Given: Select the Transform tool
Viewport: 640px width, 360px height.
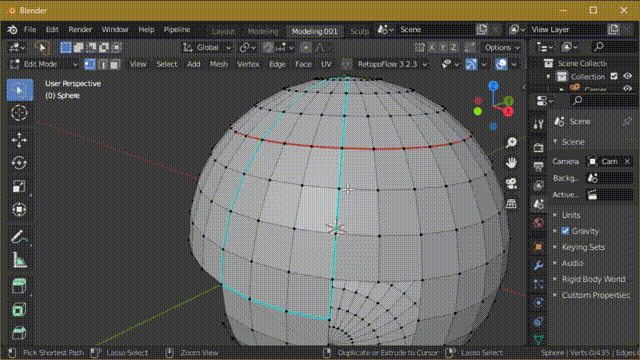Looking at the screenshot, I should [x=19, y=209].
